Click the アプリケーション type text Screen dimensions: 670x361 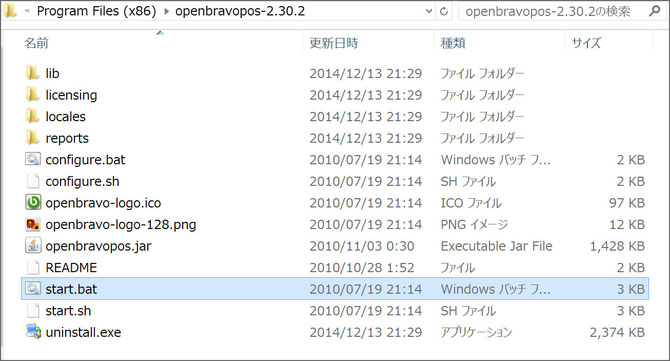(x=476, y=332)
